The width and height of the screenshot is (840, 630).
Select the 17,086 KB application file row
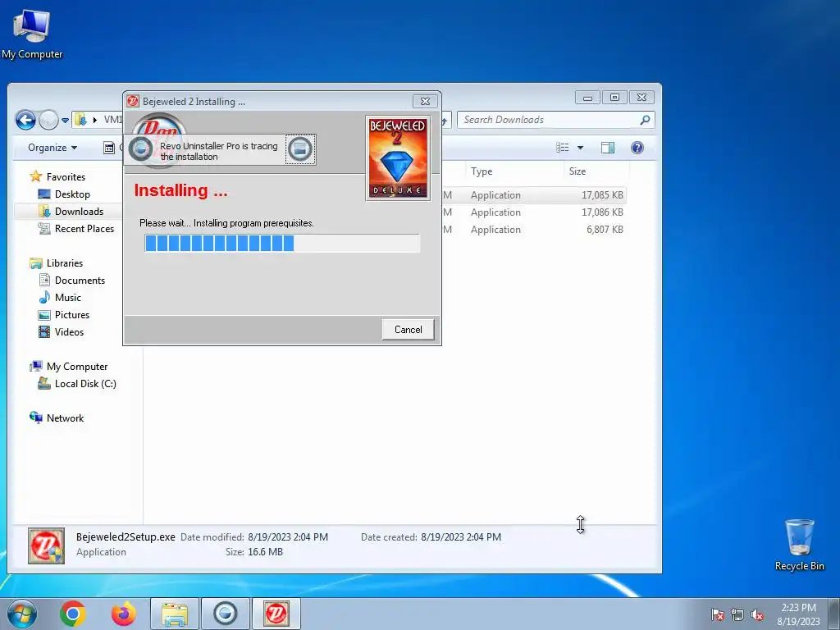pos(533,212)
